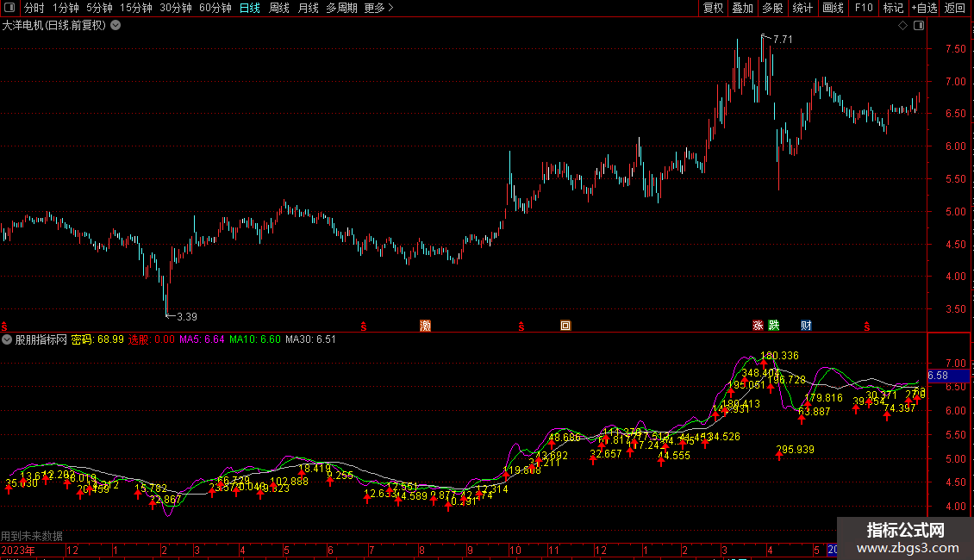Open the 多股 multi-stock view
The image size is (974, 560).
[x=772, y=8]
